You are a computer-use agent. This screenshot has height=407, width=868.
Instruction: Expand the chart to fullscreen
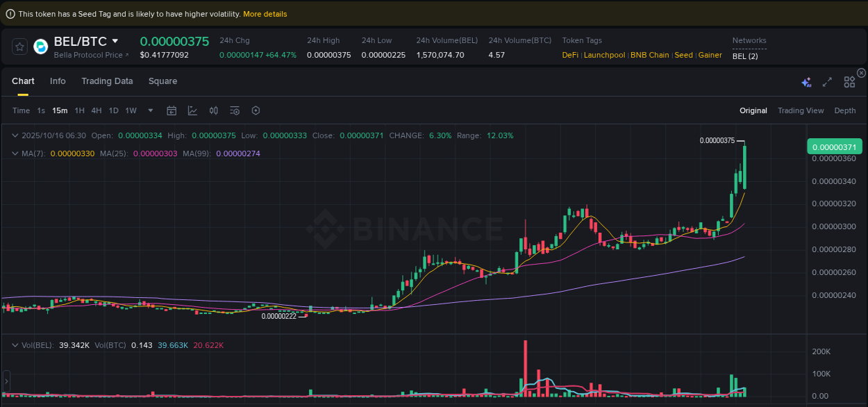(827, 81)
